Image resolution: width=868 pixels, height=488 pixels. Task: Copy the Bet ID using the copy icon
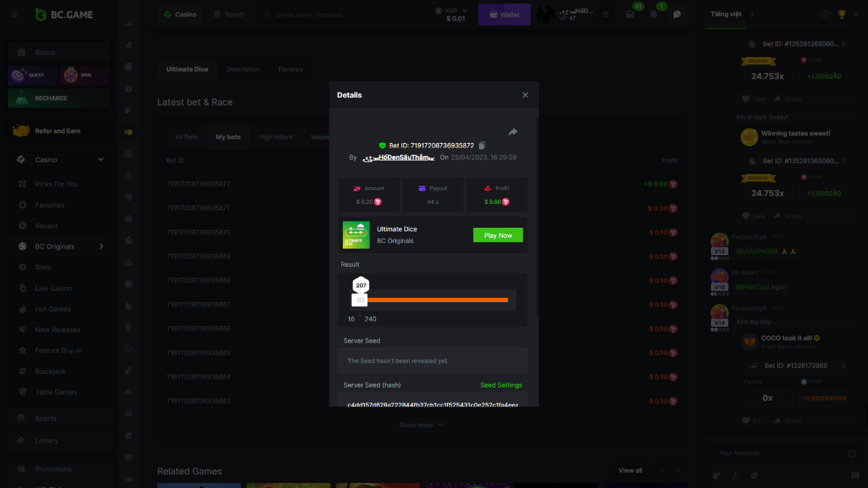[x=482, y=145]
